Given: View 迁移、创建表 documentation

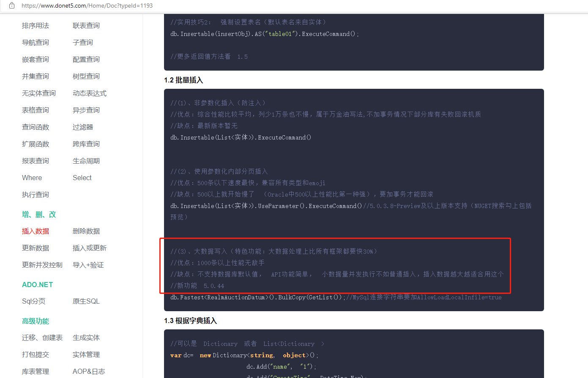Looking at the screenshot, I should pyautogui.click(x=42, y=337).
